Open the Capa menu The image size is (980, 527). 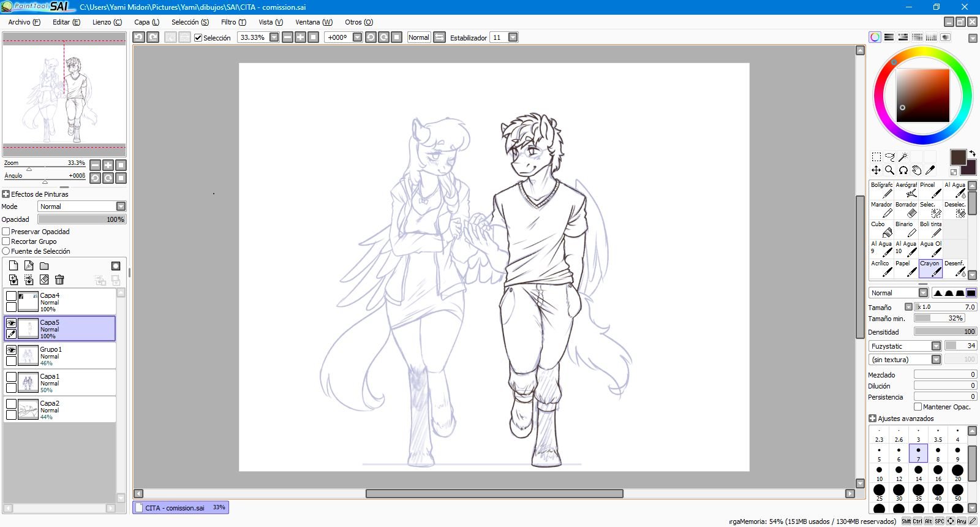pyautogui.click(x=147, y=22)
